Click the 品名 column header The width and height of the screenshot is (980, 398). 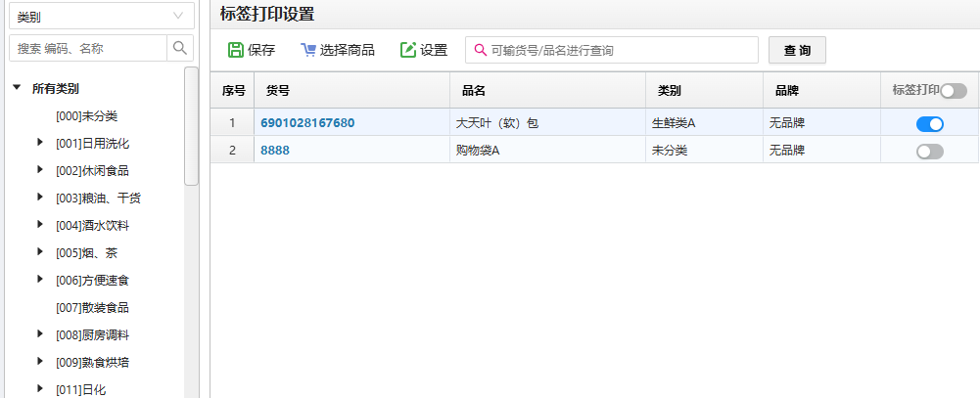(x=547, y=90)
